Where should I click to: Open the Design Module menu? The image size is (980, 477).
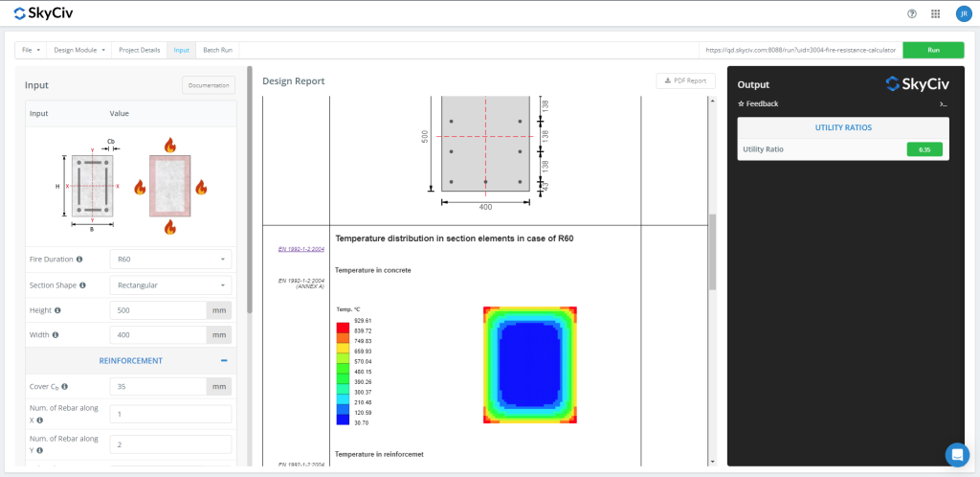point(79,49)
